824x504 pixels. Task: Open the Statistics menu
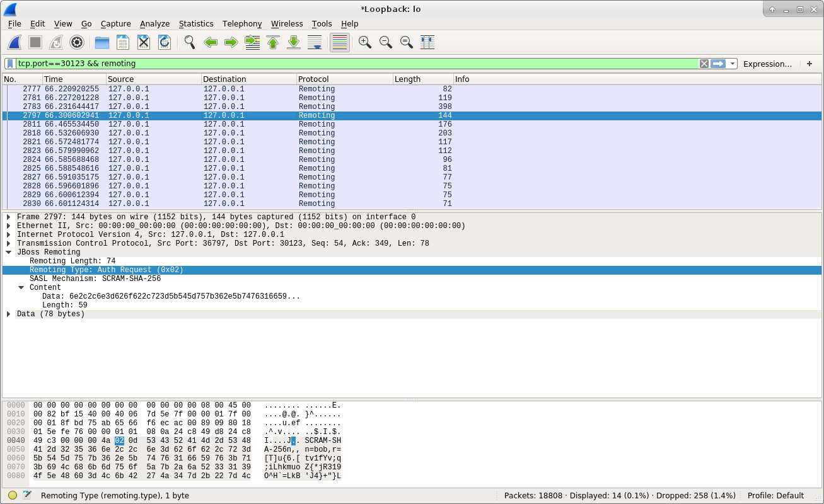point(196,23)
